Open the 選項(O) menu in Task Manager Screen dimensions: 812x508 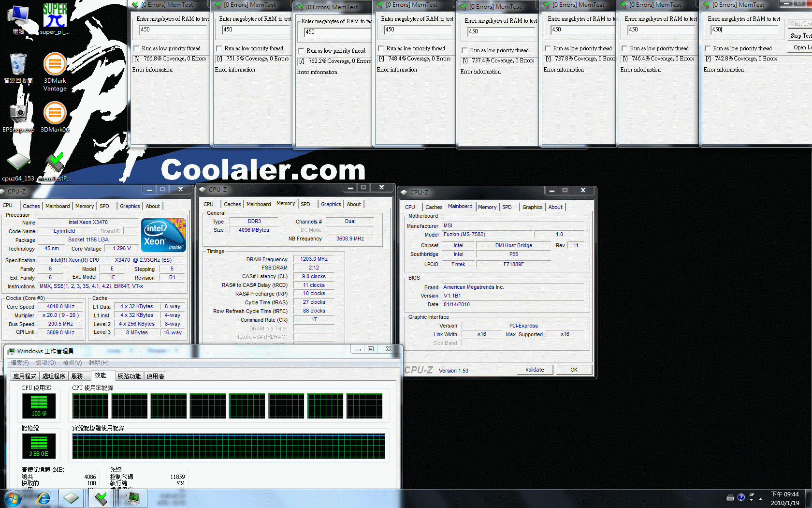[x=46, y=363]
